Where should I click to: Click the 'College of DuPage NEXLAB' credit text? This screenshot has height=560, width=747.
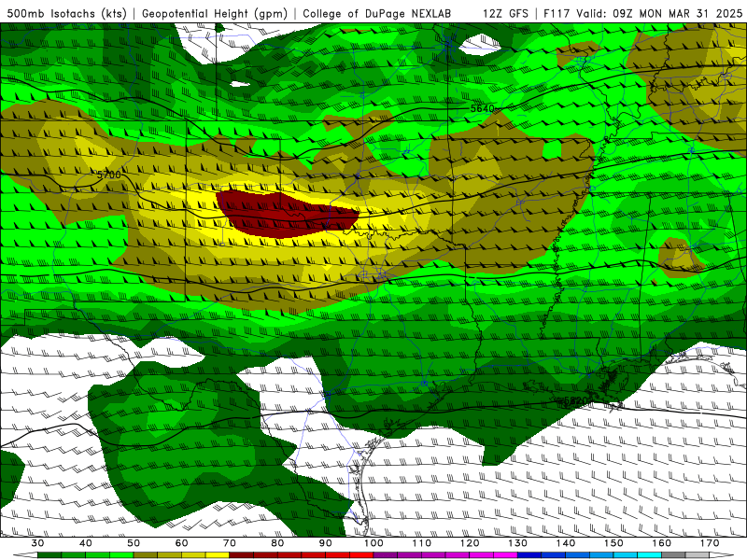[x=377, y=13]
